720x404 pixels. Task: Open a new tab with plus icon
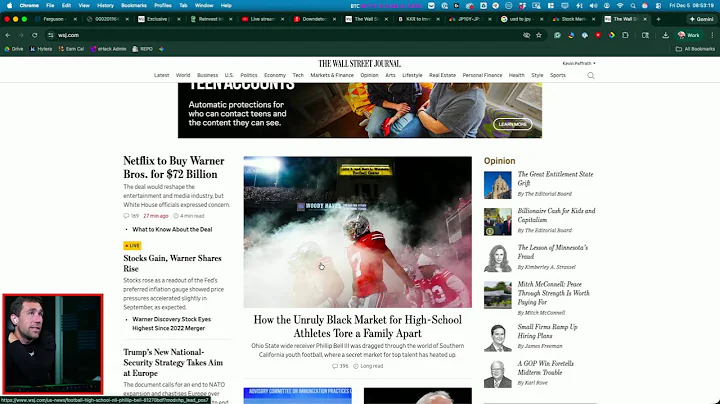tap(658, 19)
